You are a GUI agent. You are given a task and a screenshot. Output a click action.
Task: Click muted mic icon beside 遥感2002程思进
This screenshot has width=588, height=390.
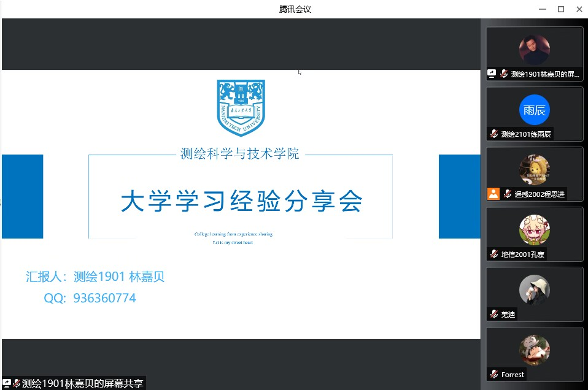tap(508, 194)
